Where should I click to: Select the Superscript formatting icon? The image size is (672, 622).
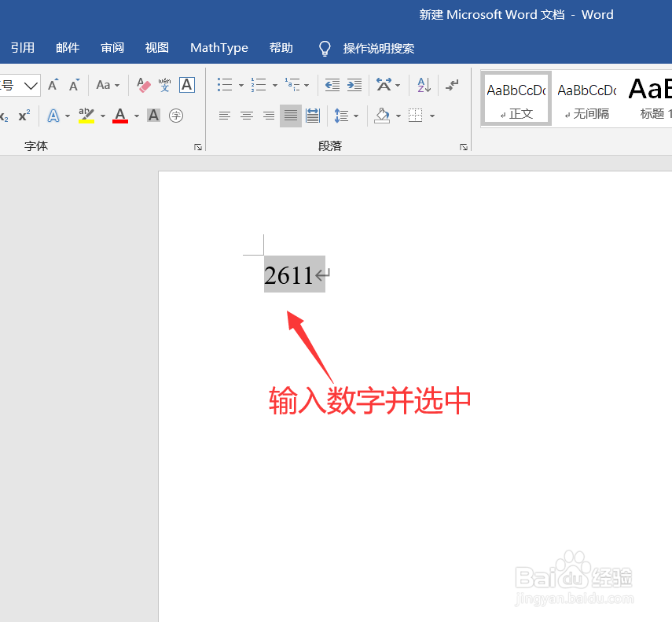coord(24,115)
